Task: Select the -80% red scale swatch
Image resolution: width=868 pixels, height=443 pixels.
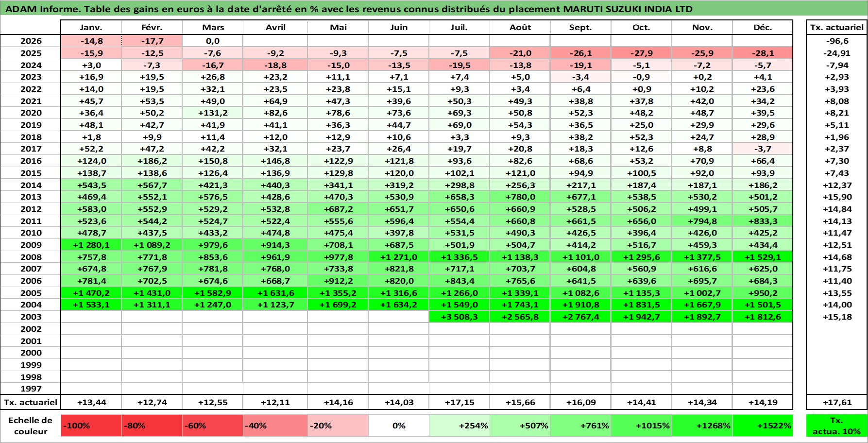Action: pos(152,426)
